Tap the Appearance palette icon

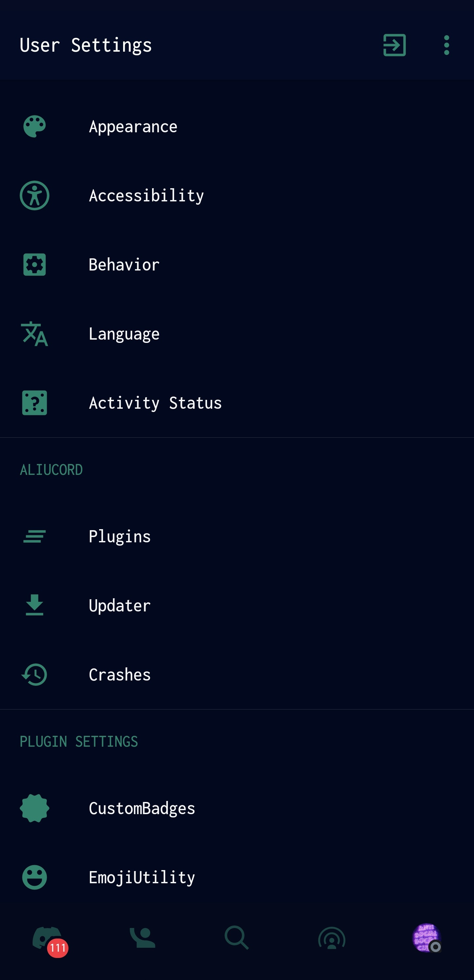[x=35, y=126]
